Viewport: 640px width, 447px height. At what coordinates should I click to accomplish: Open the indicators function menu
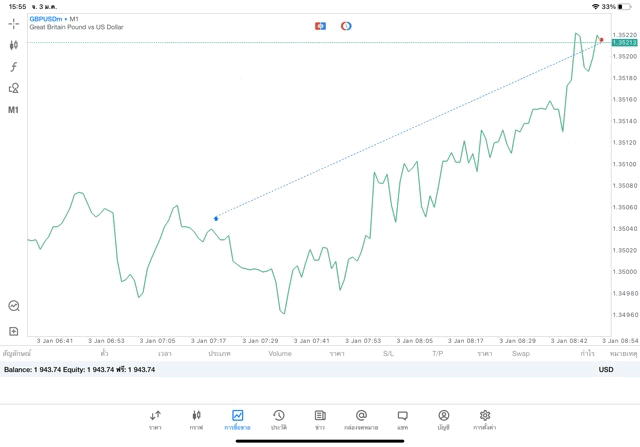(x=14, y=67)
